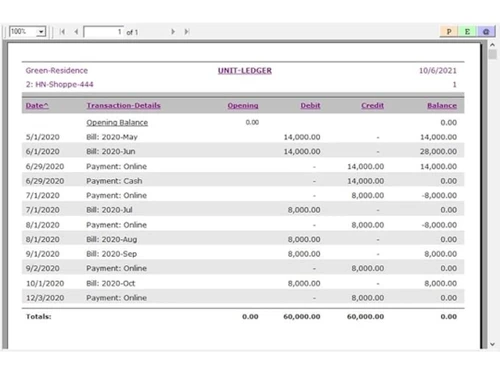Click the 'Bill: 2020-Jun' transaction
Screen dimensions: 500x375
tap(111, 151)
